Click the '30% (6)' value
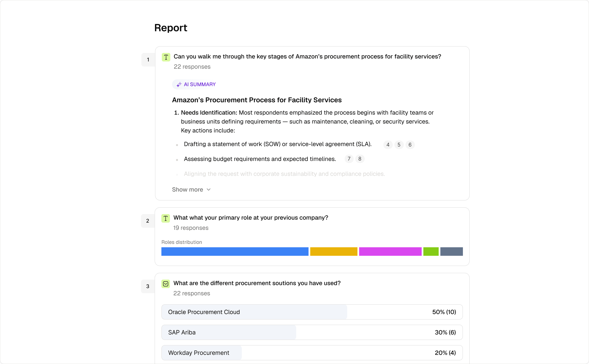 (x=445, y=333)
